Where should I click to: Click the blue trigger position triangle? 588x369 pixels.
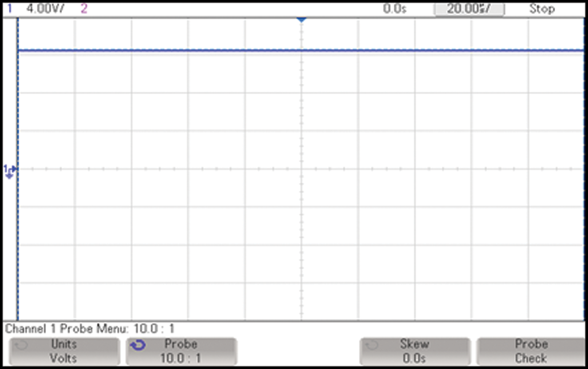coord(302,20)
